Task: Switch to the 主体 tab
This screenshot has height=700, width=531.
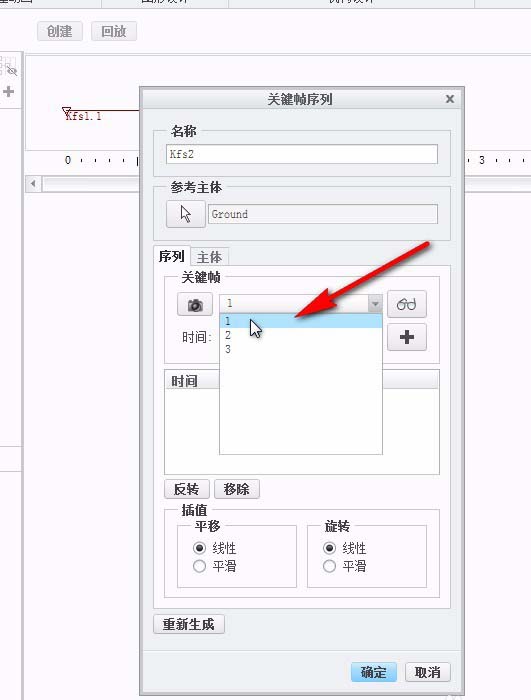Action: (209, 257)
